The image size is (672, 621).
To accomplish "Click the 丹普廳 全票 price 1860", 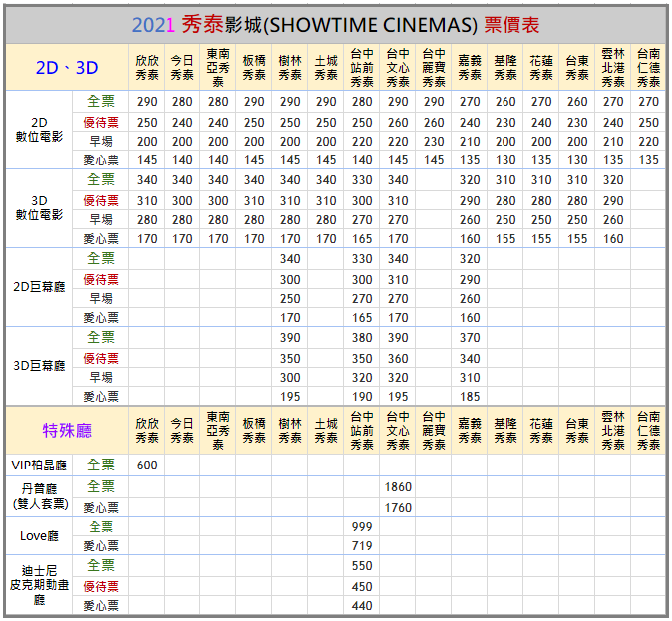I will [398, 486].
